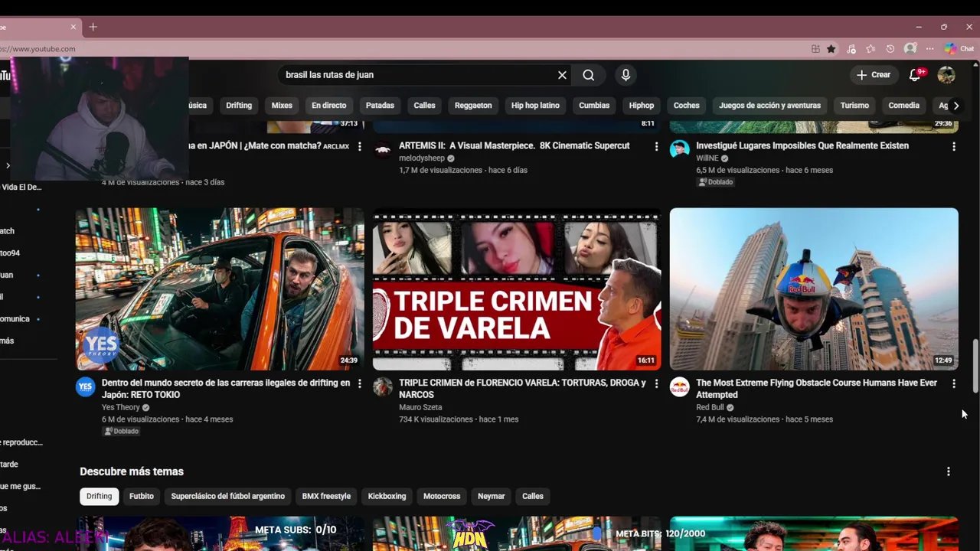Open the Copilot Chat button

point(959,49)
